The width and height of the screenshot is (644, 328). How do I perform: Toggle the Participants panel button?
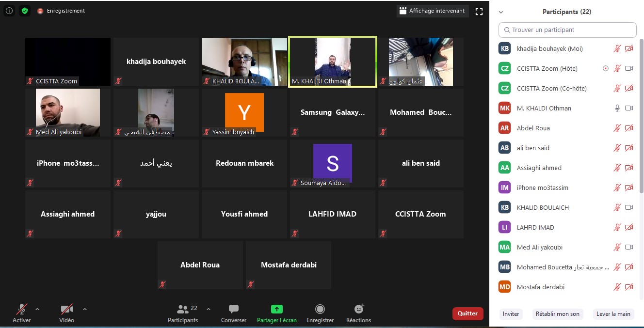183,313
